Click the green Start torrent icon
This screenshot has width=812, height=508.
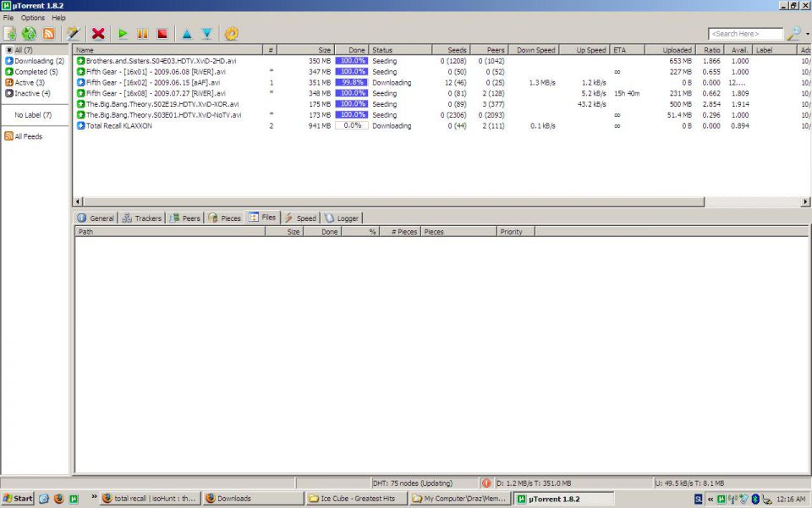click(x=123, y=34)
